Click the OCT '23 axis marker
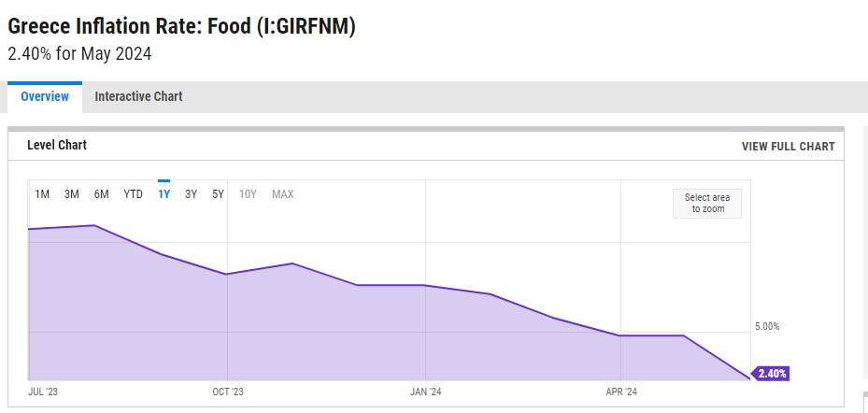The width and height of the screenshot is (868, 413). (228, 392)
